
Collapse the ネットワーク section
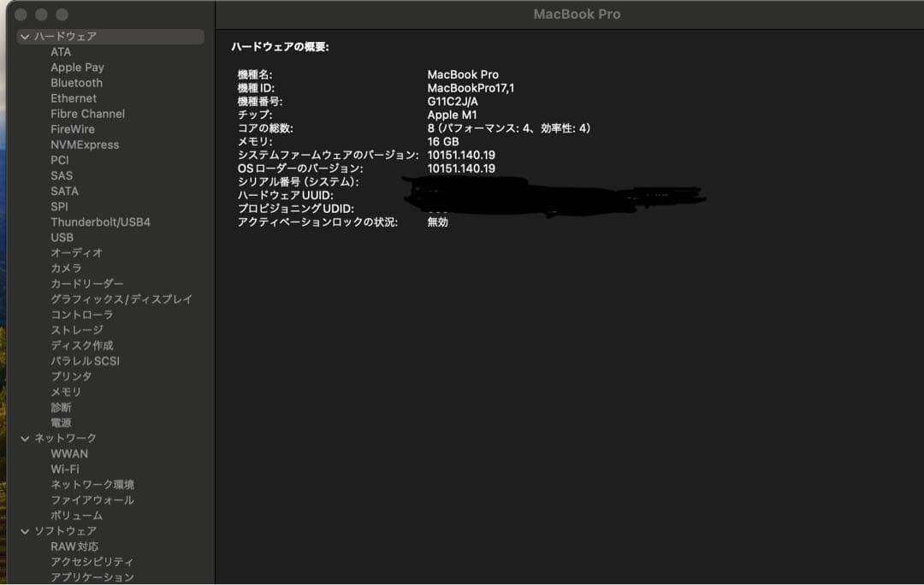pyautogui.click(x=25, y=437)
